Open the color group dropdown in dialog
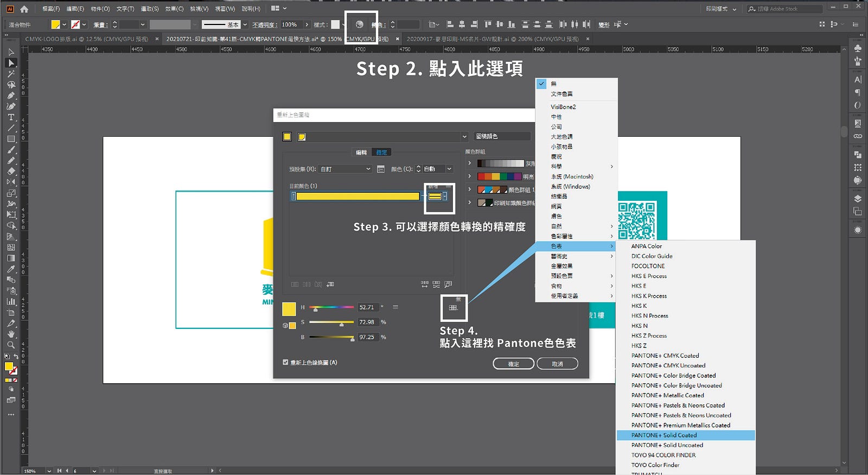The height and width of the screenshot is (475, 868). pos(464,136)
